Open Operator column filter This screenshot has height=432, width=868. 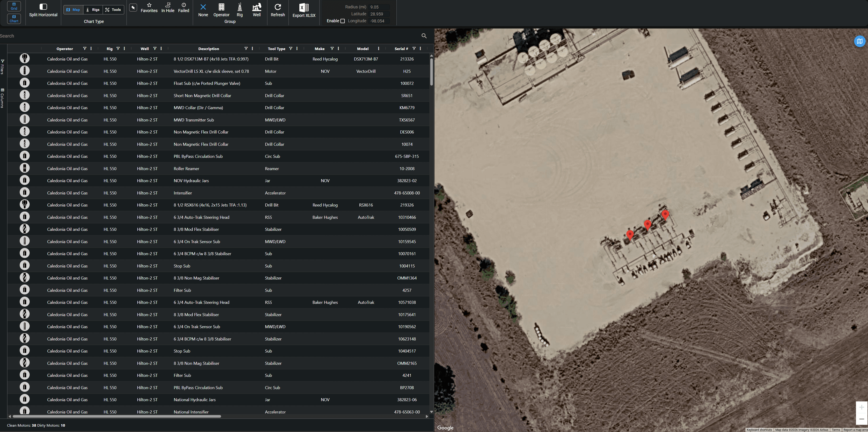pos(85,48)
